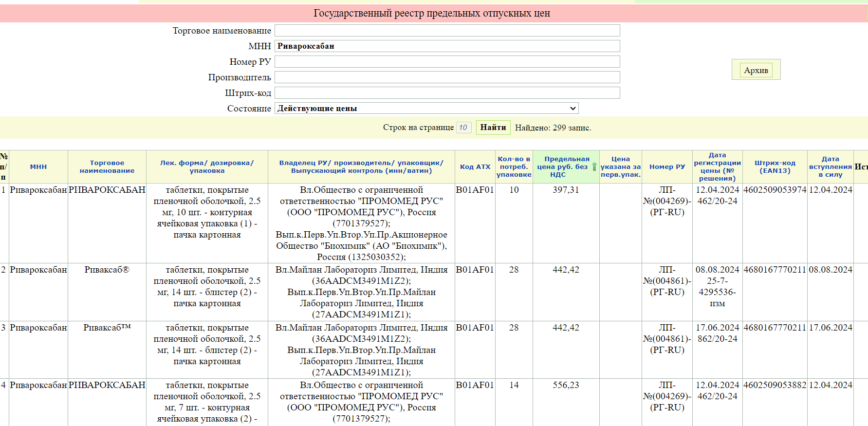Screen dimensions: 868x426
Task: Sort by Торговое наименование column header
Action: [107, 167]
